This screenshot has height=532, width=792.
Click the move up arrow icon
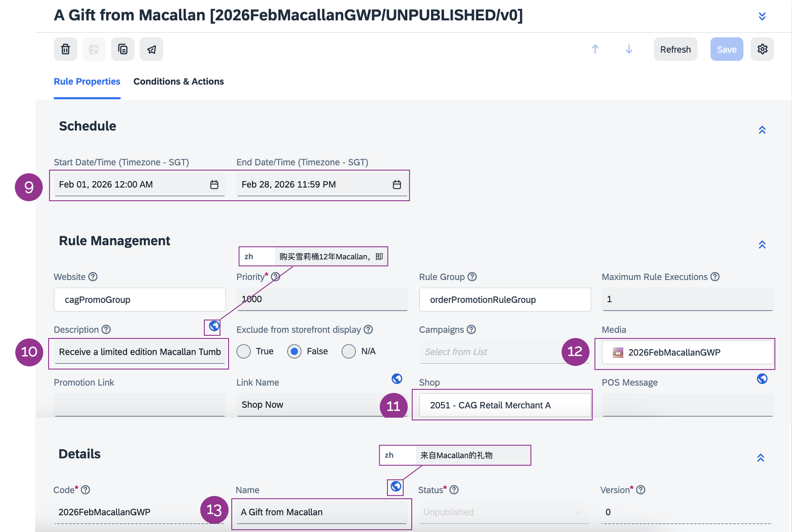click(x=595, y=49)
